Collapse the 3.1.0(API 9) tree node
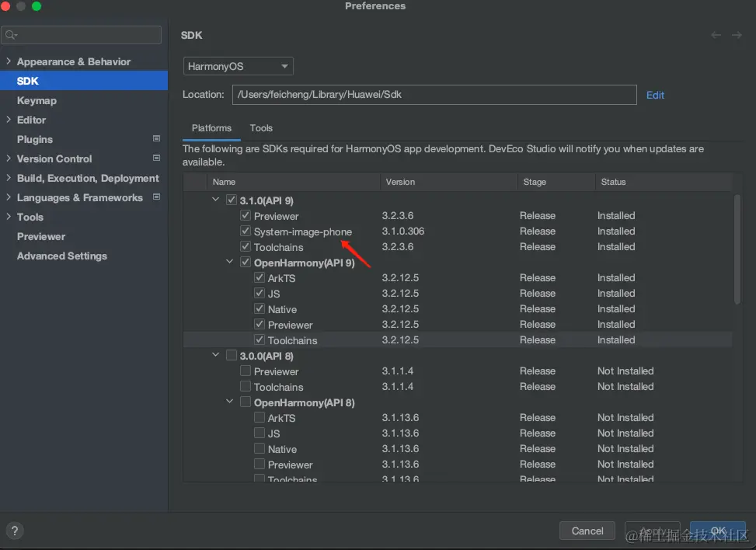 tap(216, 200)
